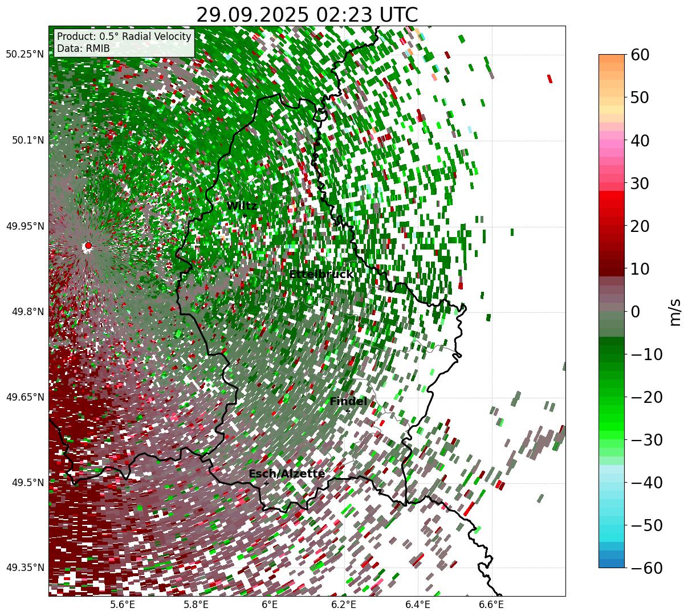The width and height of the screenshot is (688, 616).
Task: Click the 6.2°E longitude tick label
Action: click(x=344, y=604)
